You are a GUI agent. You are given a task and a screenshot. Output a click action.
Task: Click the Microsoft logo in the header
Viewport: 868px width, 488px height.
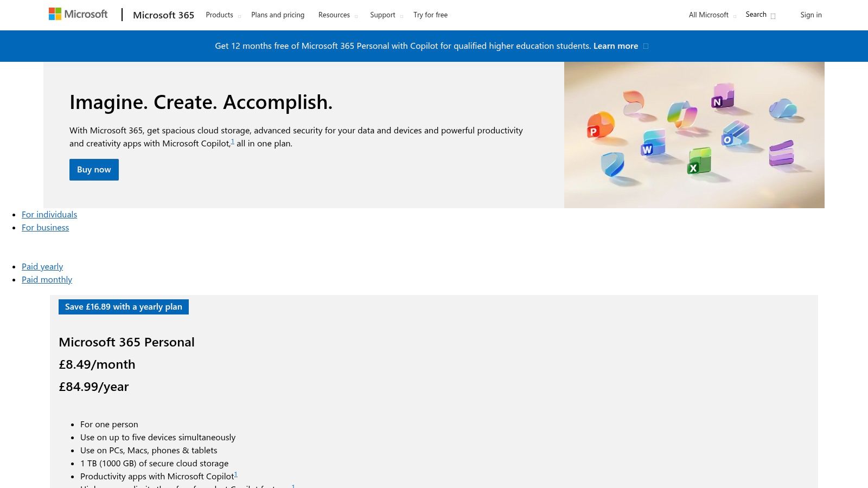[78, 14]
